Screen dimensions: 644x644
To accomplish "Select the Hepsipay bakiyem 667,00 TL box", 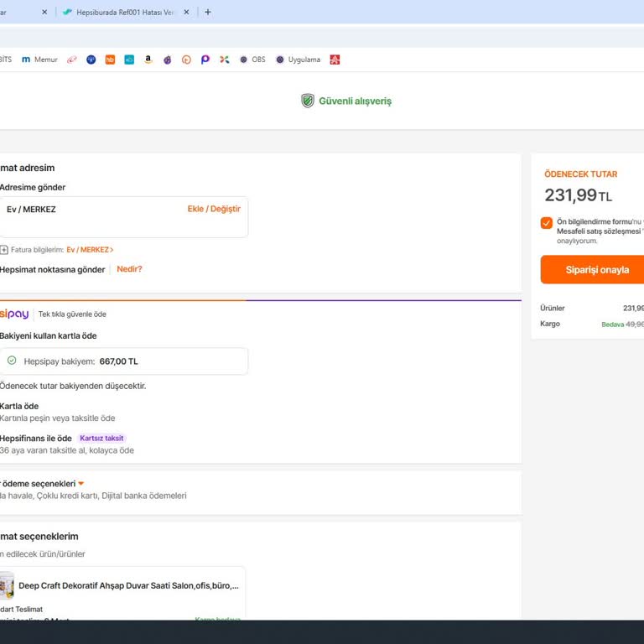I will click(x=123, y=361).
